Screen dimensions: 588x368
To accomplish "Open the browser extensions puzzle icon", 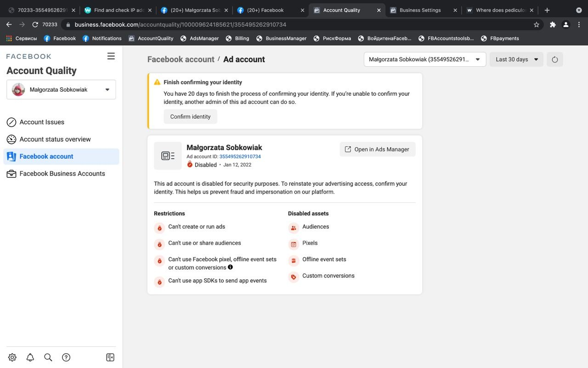I will coord(553,25).
